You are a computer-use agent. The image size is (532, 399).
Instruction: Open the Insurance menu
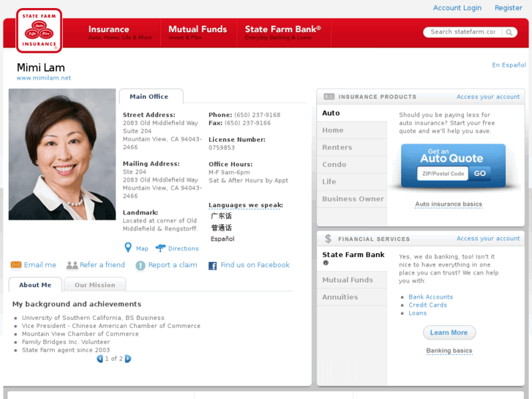tap(120, 33)
